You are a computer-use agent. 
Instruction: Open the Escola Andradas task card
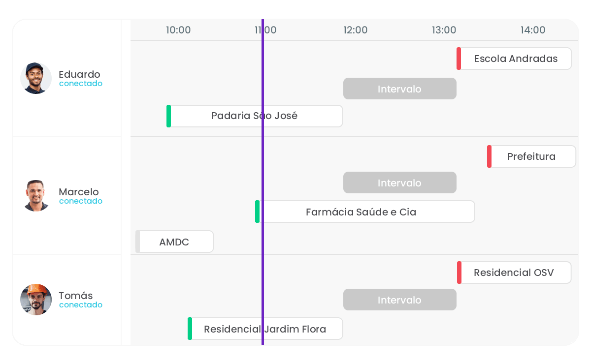(x=514, y=59)
